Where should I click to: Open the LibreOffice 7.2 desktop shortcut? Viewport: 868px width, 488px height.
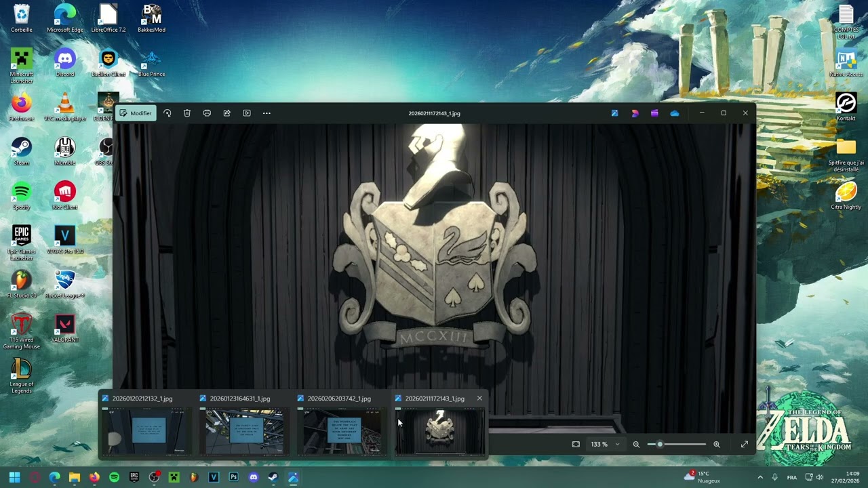pyautogui.click(x=108, y=18)
